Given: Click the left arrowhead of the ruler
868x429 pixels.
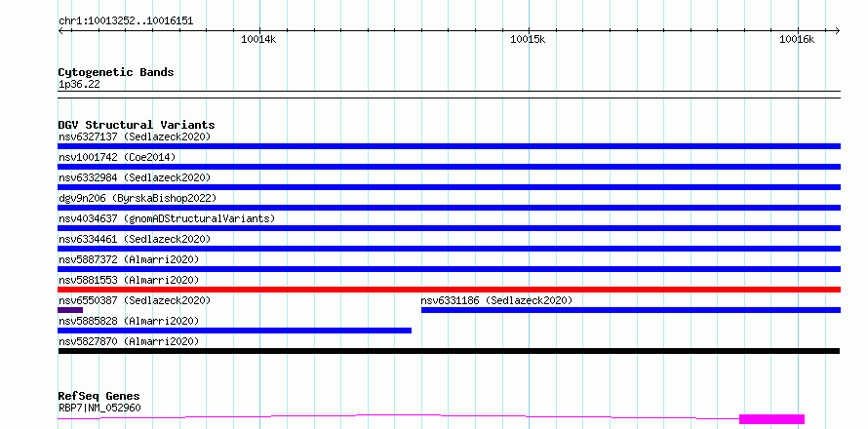Looking at the screenshot, I should click(x=60, y=30).
